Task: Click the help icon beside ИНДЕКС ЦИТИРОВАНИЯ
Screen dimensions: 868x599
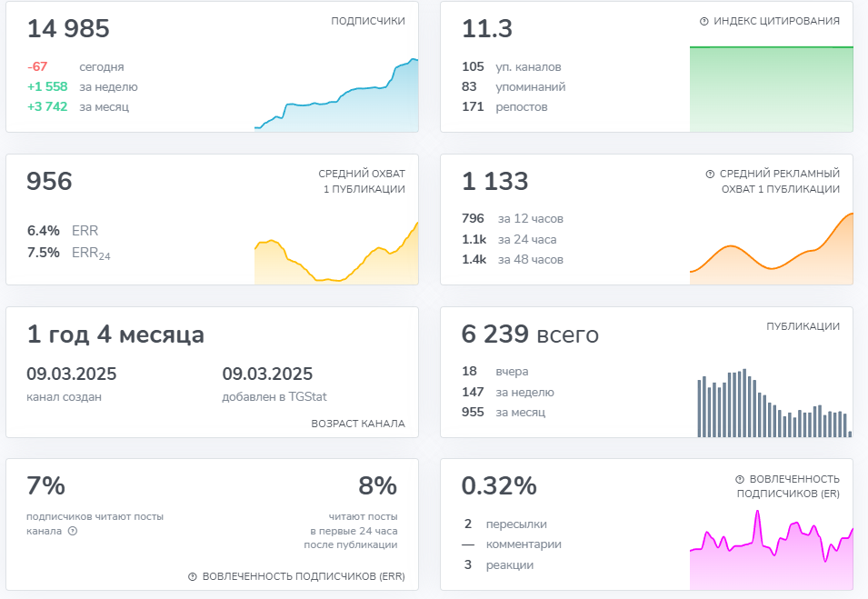Action: pyautogui.click(x=704, y=22)
